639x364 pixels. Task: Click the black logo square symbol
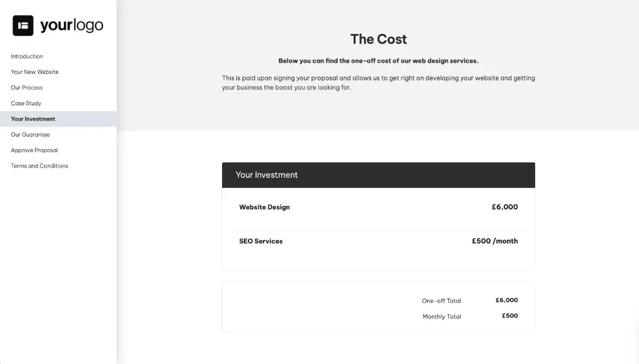click(x=22, y=25)
